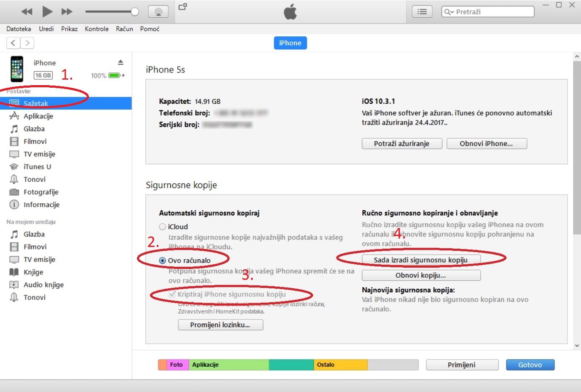Eject the iPhone using the eject icon
The image size is (581, 392).
coord(120,62)
